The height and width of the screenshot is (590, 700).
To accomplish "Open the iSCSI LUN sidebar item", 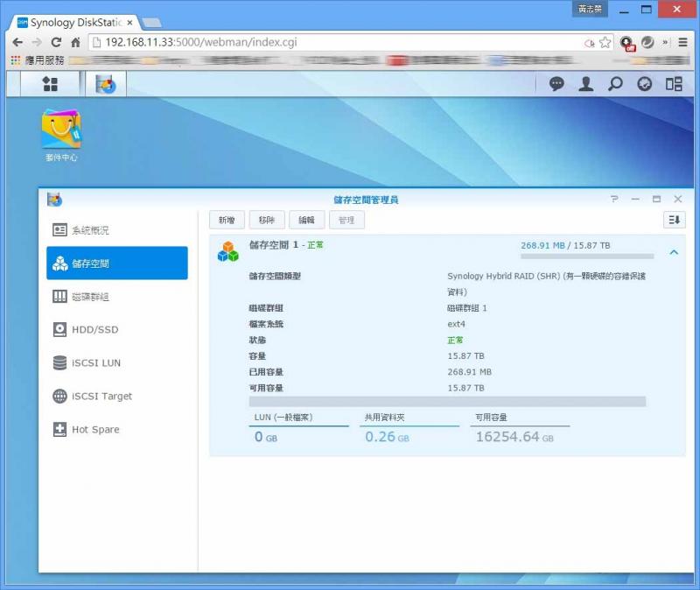I will [117, 362].
